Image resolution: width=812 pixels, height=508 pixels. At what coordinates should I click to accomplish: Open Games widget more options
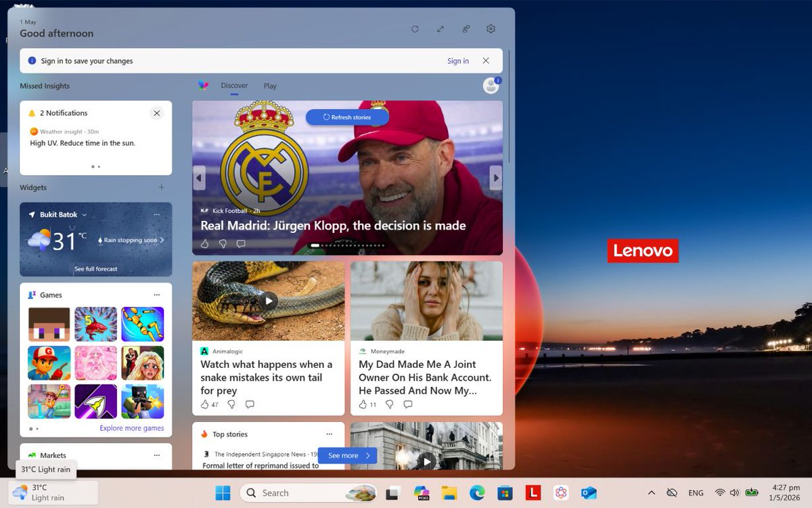(157, 295)
